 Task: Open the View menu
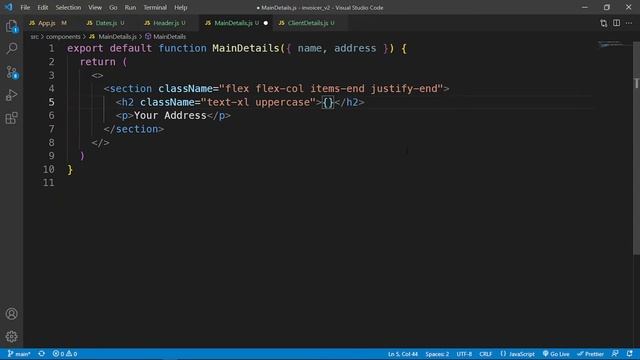(95, 7)
